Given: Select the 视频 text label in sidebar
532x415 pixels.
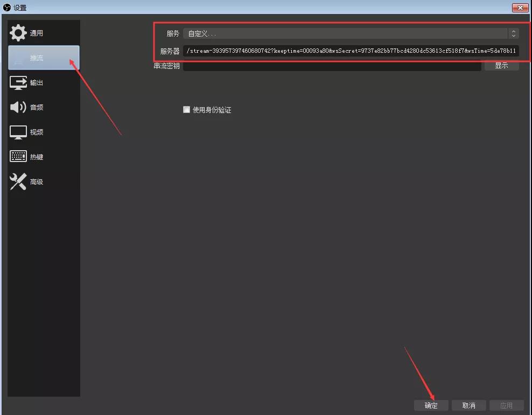Looking at the screenshot, I should 37,132.
